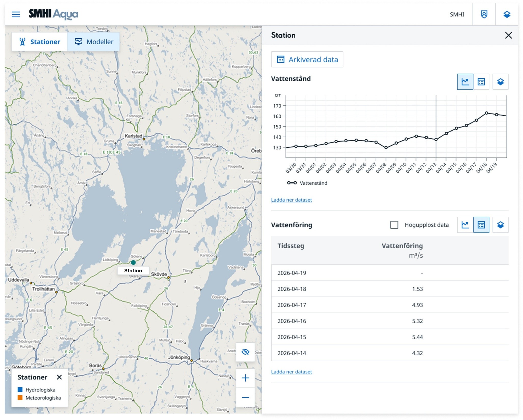Screen dimensions: 523x420
Task: Open layers options for Vattenföring
Action: (500, 225)
